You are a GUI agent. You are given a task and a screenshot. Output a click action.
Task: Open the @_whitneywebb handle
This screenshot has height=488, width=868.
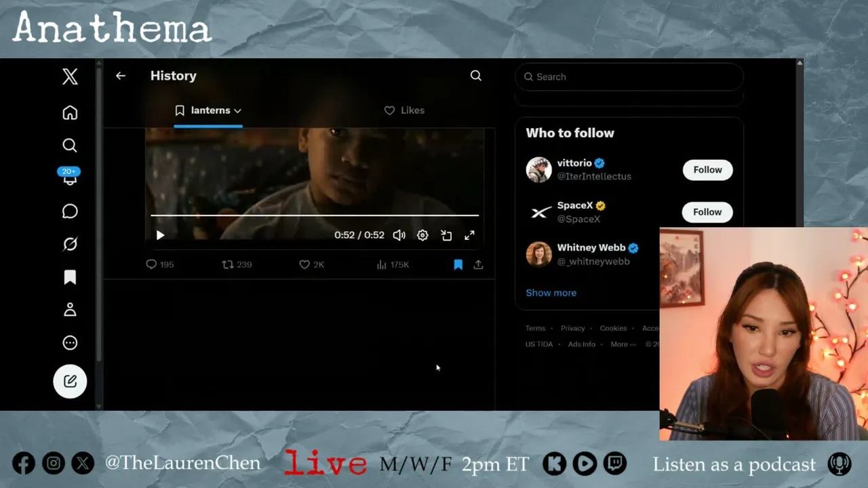pyautogui.click(x=593, y=261)
